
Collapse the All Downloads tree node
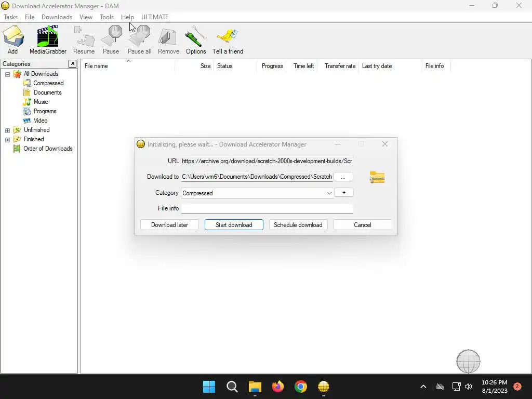click(x=7, y=74)
